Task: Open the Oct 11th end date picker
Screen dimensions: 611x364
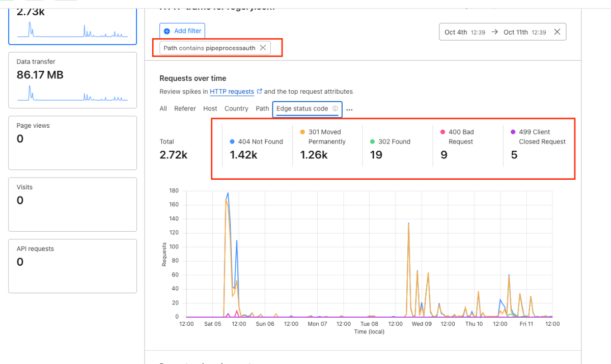Action: pyautogui.click(x=525, y=32)
